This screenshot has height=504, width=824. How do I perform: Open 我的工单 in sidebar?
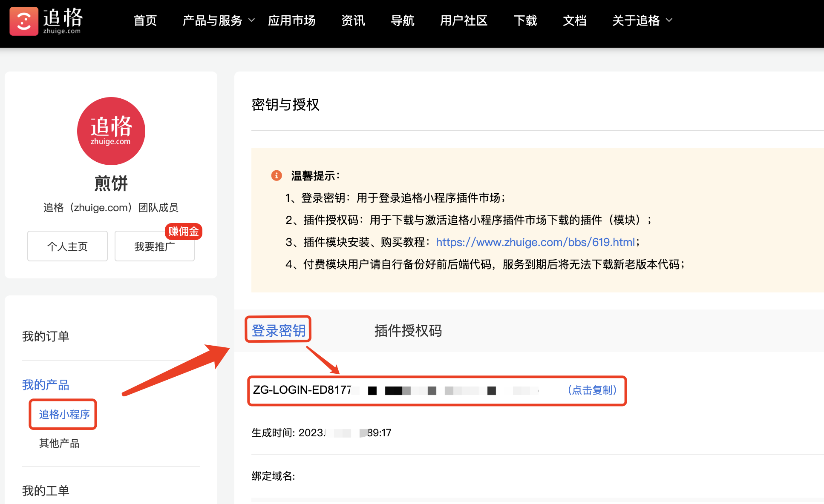point(46,491)
